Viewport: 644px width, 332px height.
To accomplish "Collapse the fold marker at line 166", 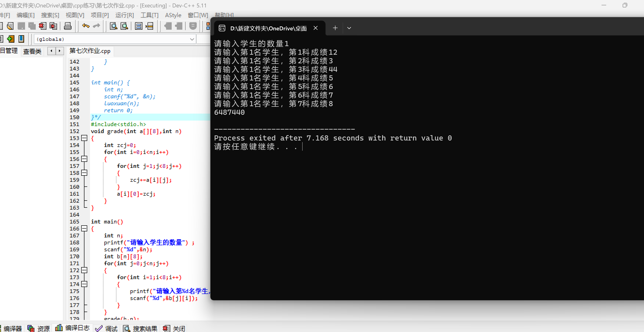I will tap(84, 228).
